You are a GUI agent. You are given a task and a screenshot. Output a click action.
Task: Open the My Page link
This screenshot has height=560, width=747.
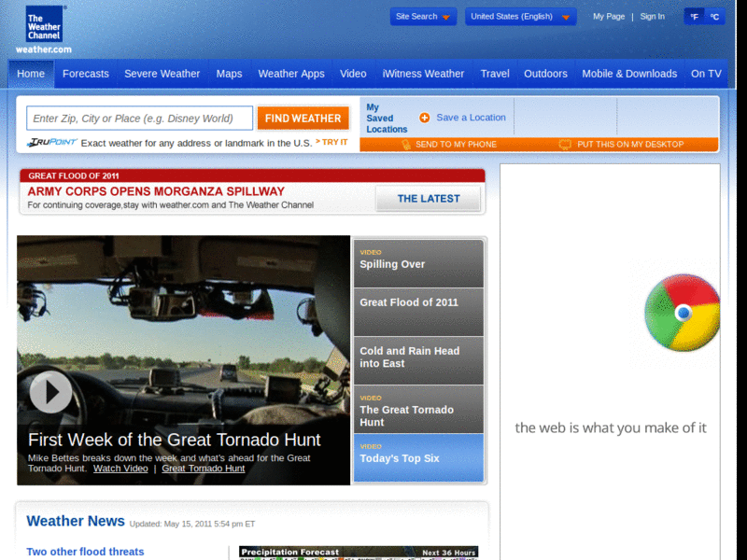pyautogui.click(x=609, y=17)
